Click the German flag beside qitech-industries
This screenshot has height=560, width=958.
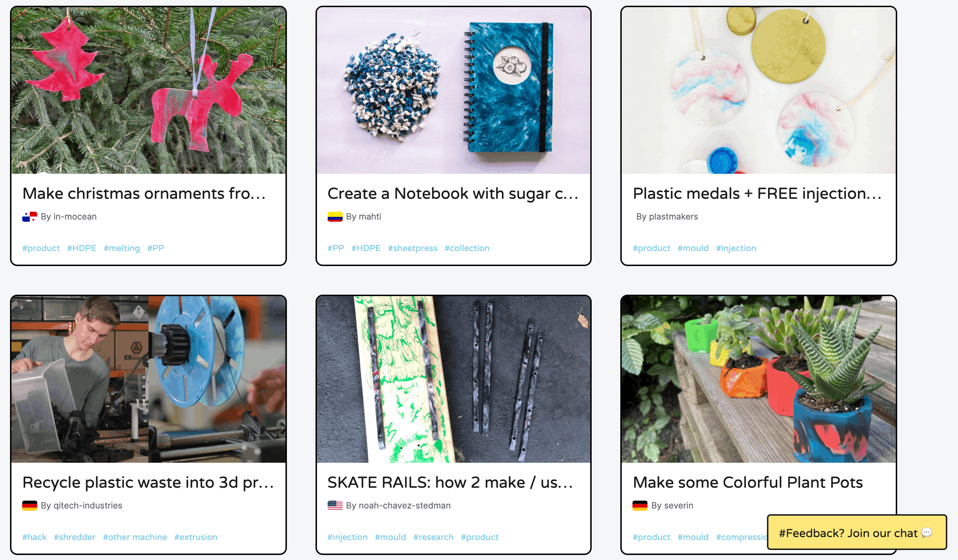point(30,506)
